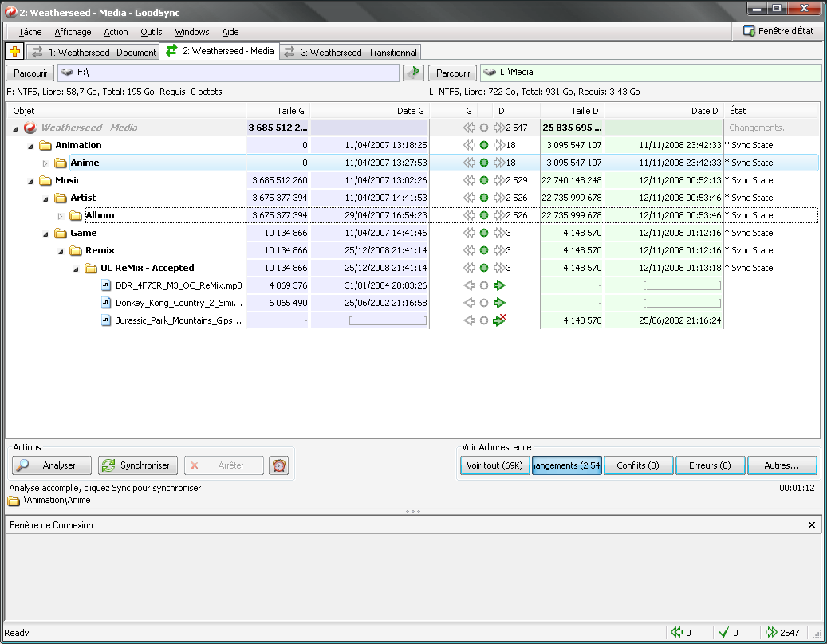This screenshot has height=644, width=827.
Task: Click the delete arrow on Jurassic_Park_Mountains row
Action: click(x=500, y=320)
